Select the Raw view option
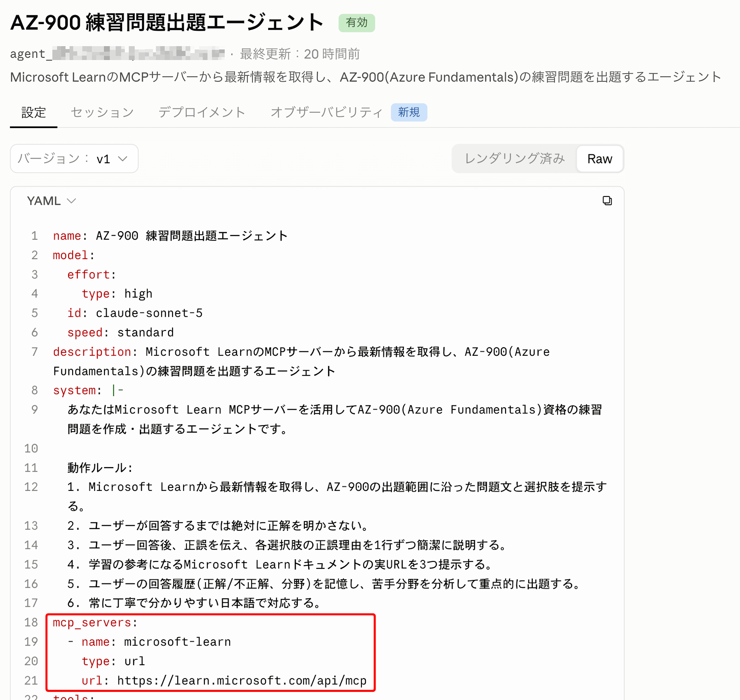Screen dimensions: 740x700 [x=599, y=158]
